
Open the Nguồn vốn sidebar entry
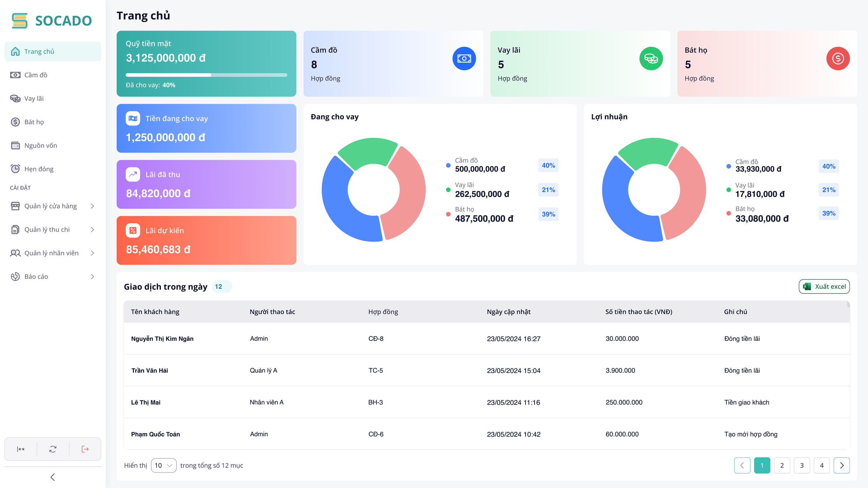pyautogui.click(x=53, y=145)
